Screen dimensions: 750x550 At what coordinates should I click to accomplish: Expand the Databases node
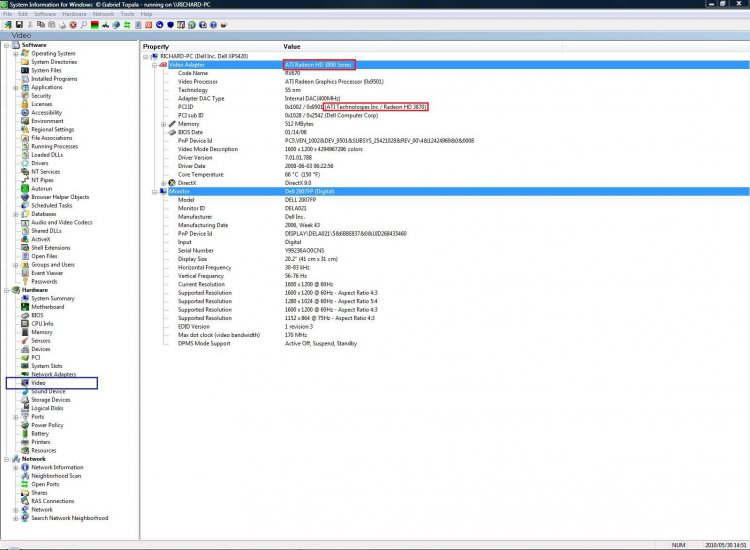(16, 214)
